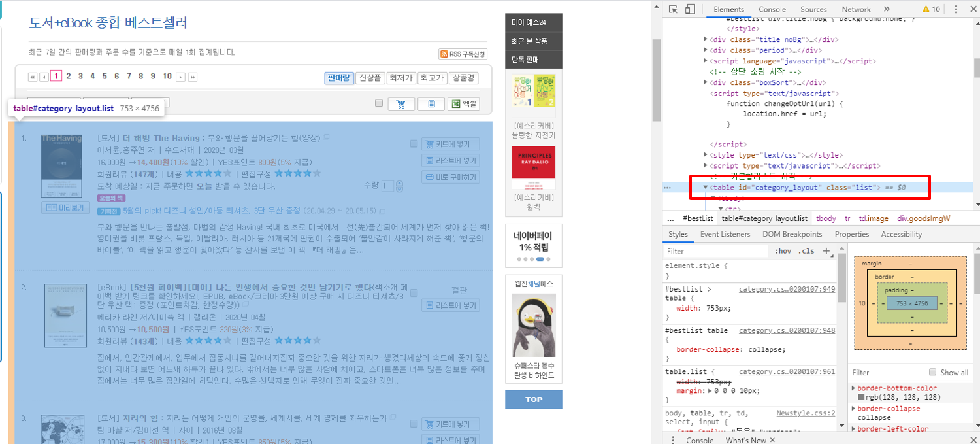
Task: Click the Styles pane Filter input
Action: [x=715, y=251]
